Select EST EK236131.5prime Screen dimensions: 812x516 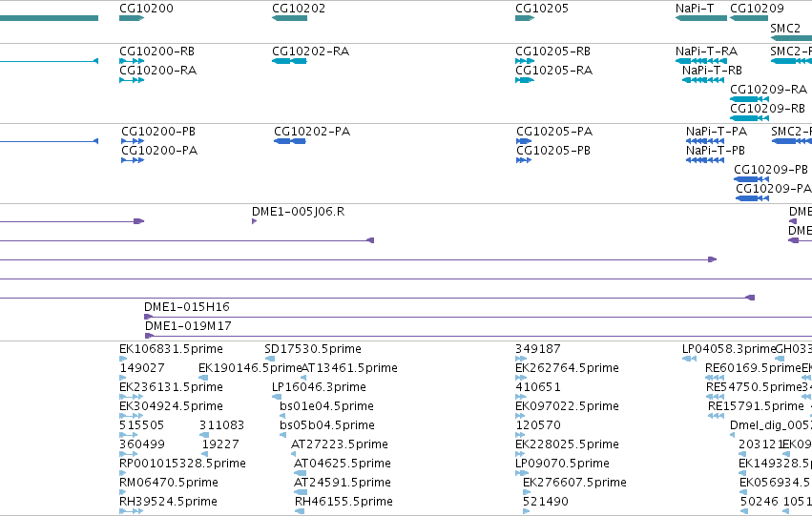click(172, 387)
